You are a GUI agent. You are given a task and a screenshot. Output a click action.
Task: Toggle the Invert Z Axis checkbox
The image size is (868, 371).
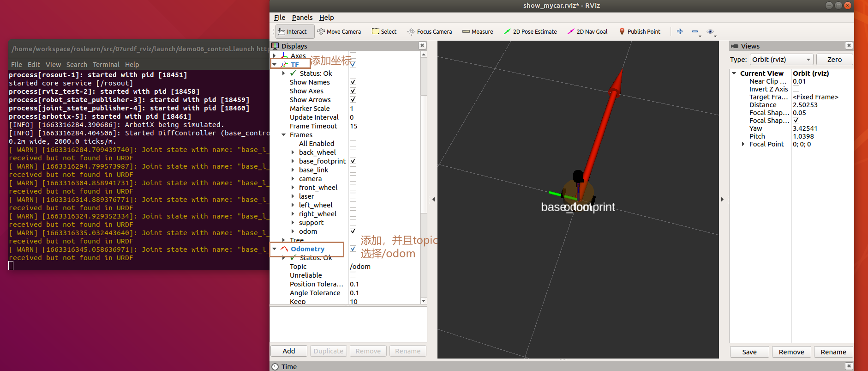coord(796,89)
